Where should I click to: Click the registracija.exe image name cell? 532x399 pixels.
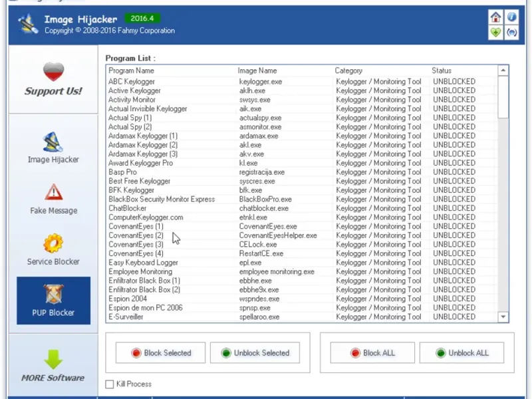[262, 172]
